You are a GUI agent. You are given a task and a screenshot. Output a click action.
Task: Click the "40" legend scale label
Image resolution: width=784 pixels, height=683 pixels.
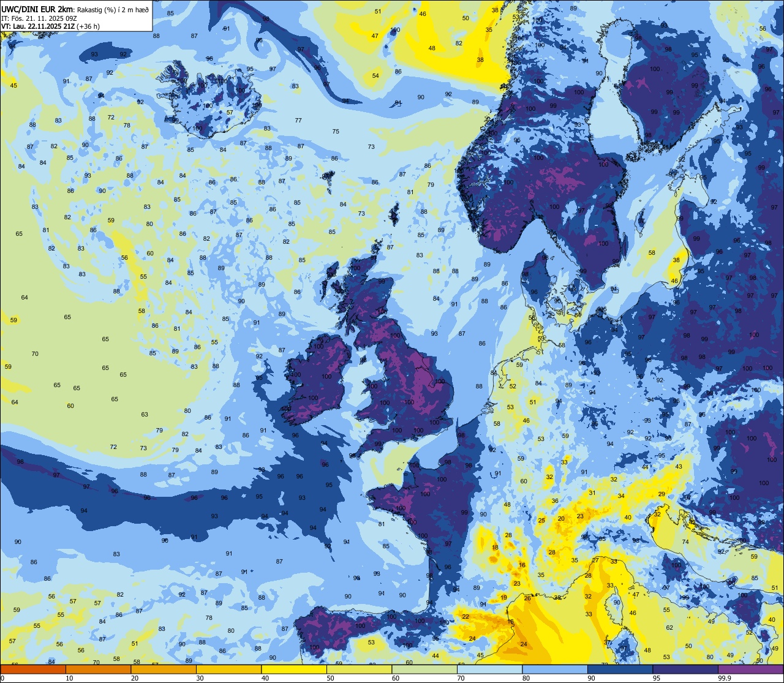(265, 678)
